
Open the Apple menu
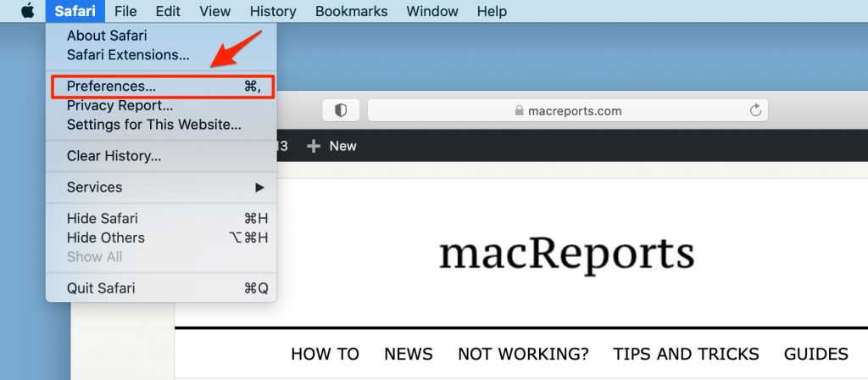coord(28,11)
